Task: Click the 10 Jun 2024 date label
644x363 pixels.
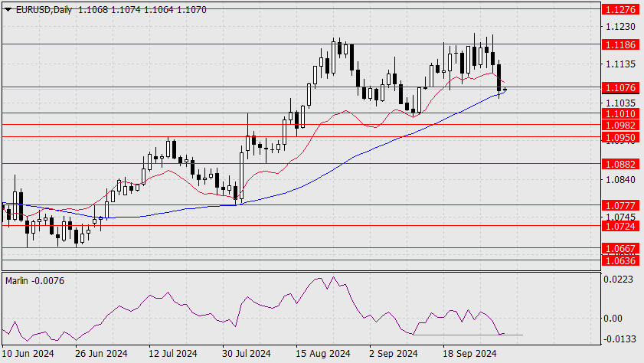Action: [28, 354]
